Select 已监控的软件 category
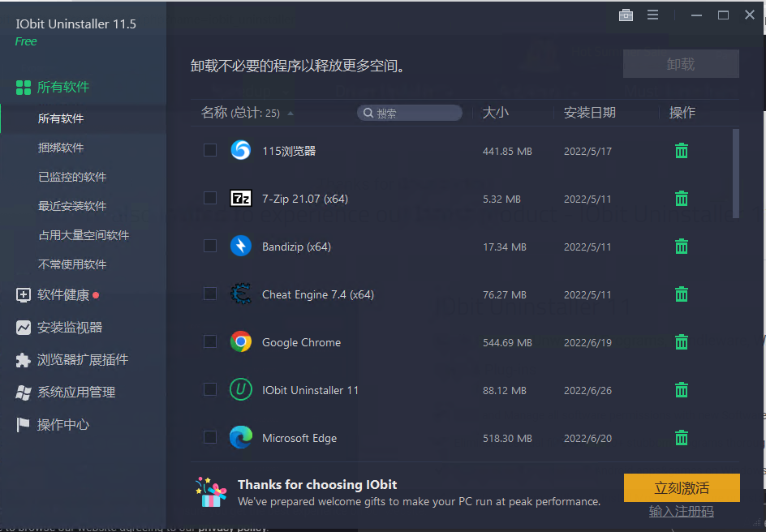Image resolution: width=766 pixels, height=532 pixels. click(72, 177)
